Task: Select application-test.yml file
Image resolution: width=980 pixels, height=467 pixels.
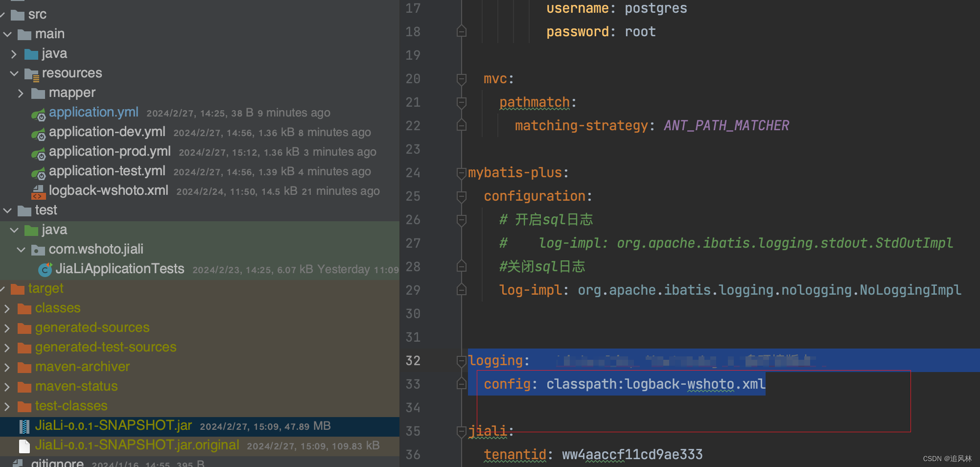Action: 107,171
